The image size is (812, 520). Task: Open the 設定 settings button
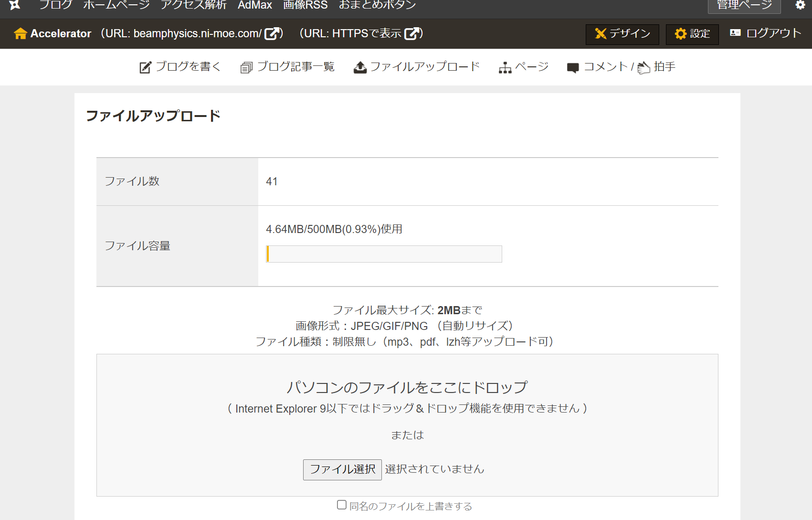(x=692, y=34)
